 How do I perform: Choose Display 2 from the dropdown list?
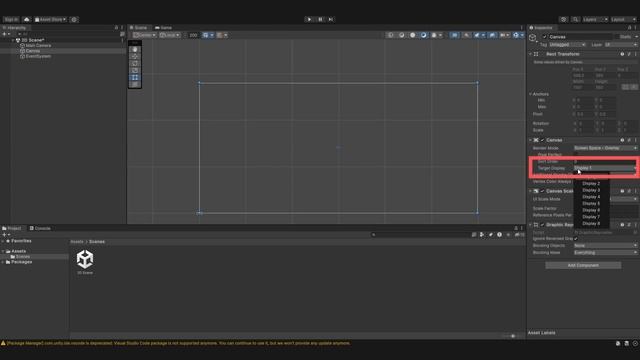(x=591, y=184)
